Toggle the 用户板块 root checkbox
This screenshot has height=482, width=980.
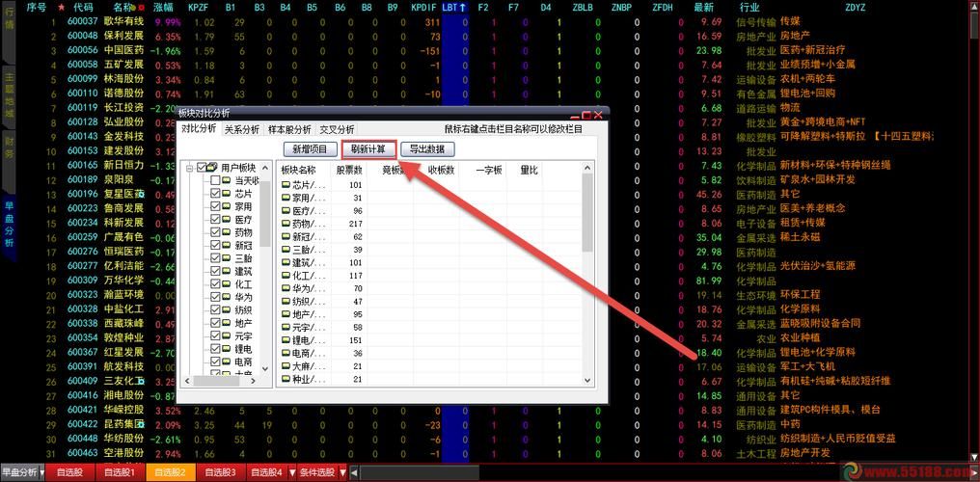pos(202,167)
